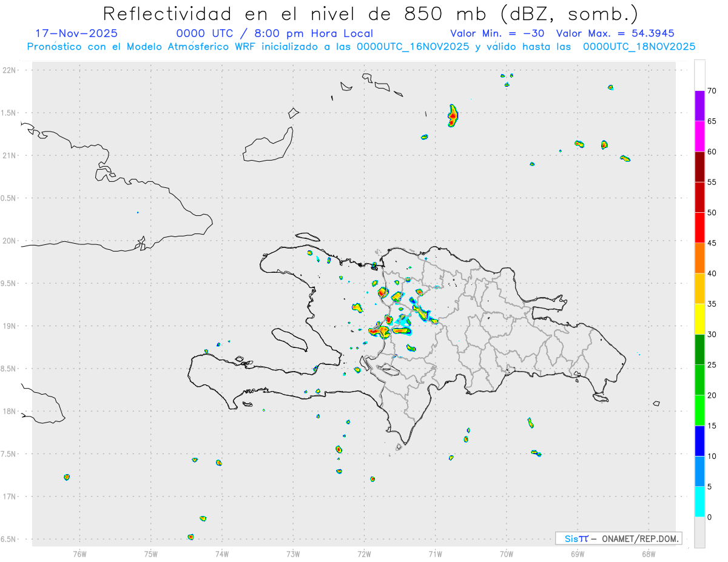Viewport: 728px width, 562px height.
Task: Click the colorbar label '40'
Action: (x=712, y=273)
